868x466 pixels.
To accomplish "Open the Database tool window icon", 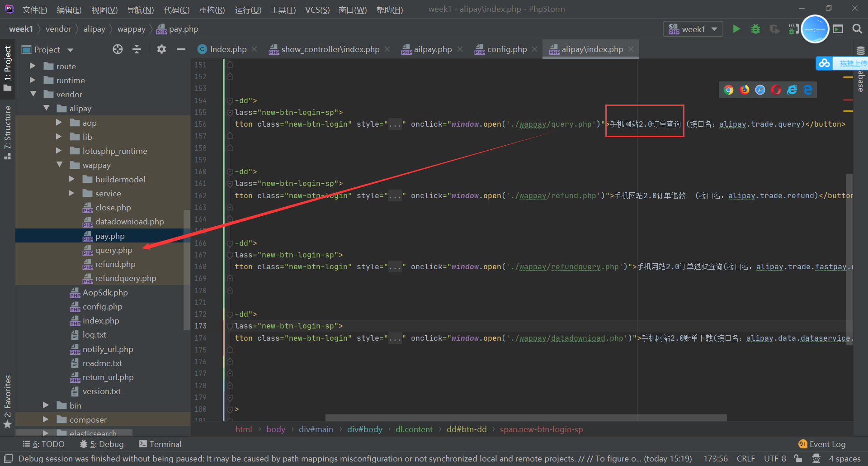I will coord(861,50).
